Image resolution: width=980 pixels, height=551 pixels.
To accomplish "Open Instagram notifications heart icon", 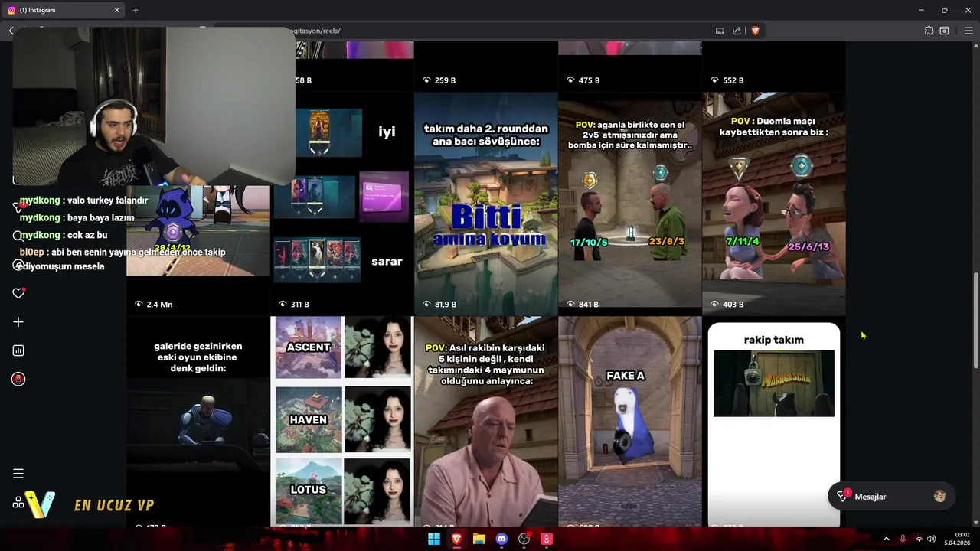I will click(x=18, y=293).
